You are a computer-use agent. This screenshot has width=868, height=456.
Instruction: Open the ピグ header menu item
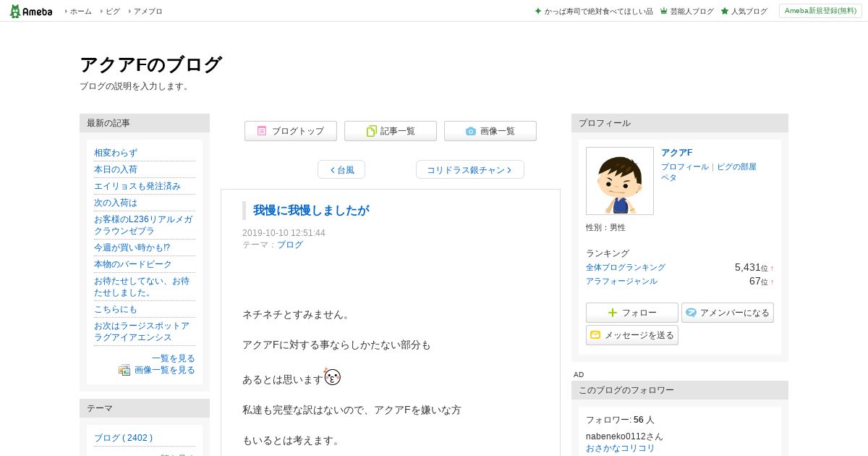click(110, 11)
